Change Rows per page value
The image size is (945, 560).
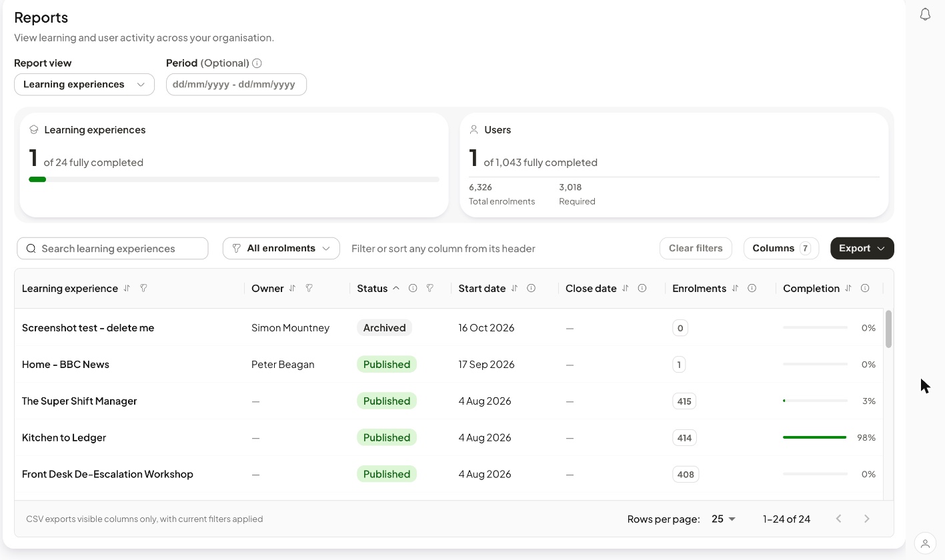pos(724,519)
